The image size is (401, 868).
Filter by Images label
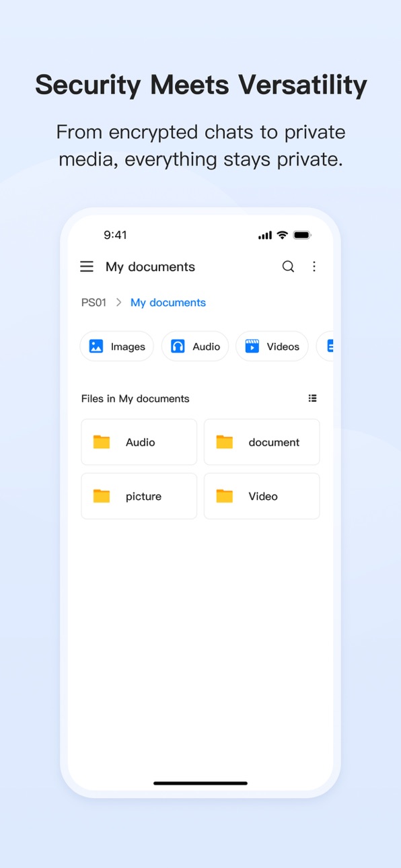[128, 347]
